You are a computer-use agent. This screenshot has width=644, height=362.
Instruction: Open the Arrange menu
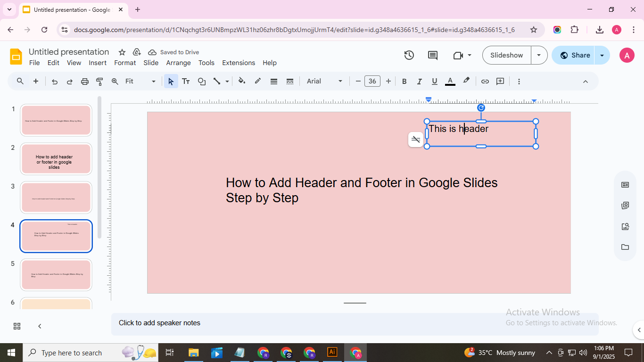click(x=178, y=63)
